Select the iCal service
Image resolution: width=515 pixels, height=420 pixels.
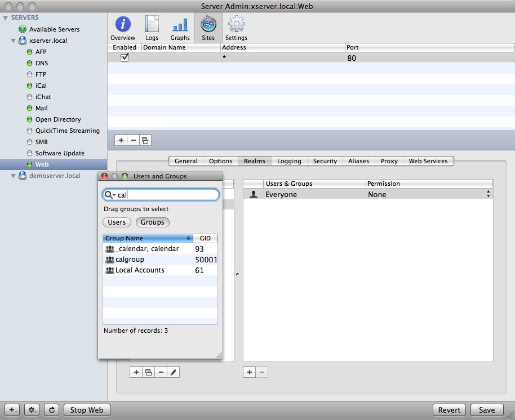point(41,86)
